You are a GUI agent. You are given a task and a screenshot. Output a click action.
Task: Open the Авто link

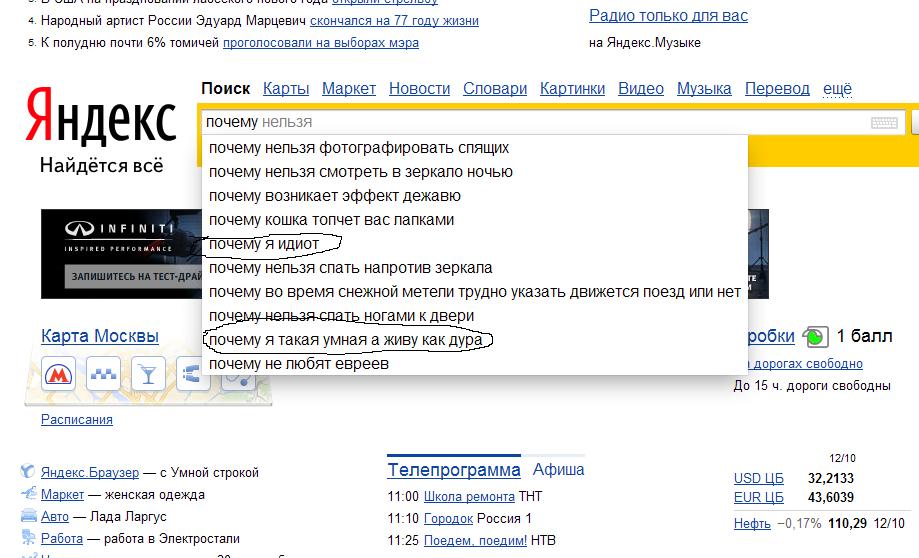tap(55, 516)
